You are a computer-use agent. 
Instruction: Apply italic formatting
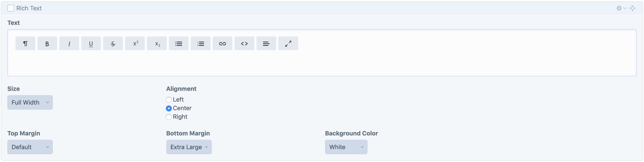click(69, 43)
